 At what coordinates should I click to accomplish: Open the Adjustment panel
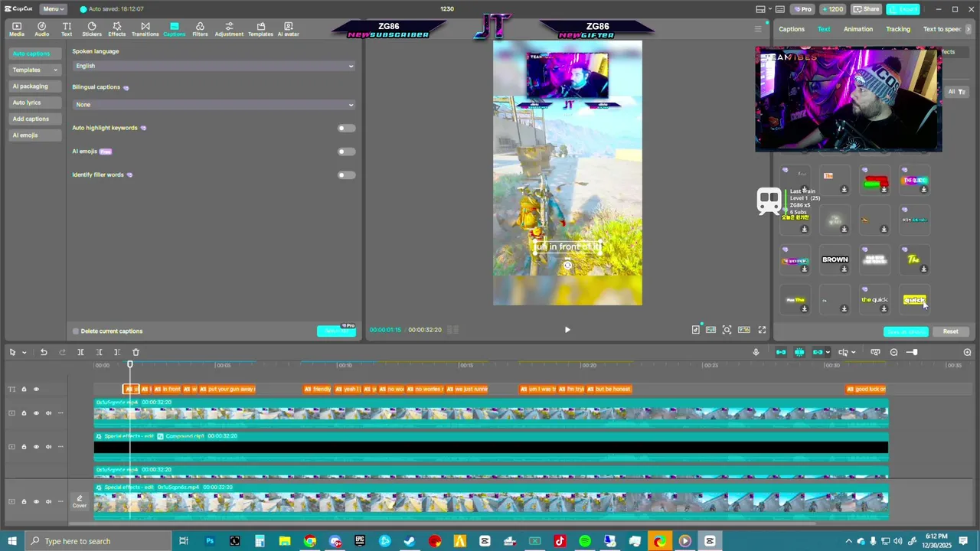click(229, 29)
